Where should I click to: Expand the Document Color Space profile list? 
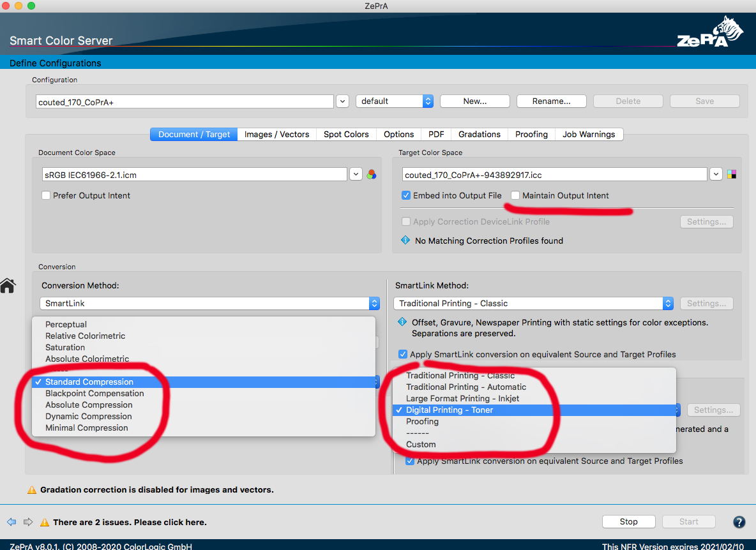356,174
